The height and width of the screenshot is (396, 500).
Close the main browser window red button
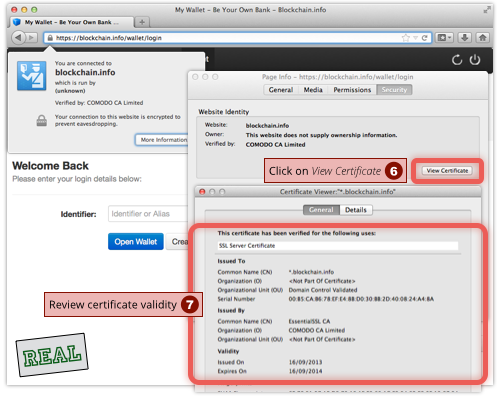click(x=14, y=10)
